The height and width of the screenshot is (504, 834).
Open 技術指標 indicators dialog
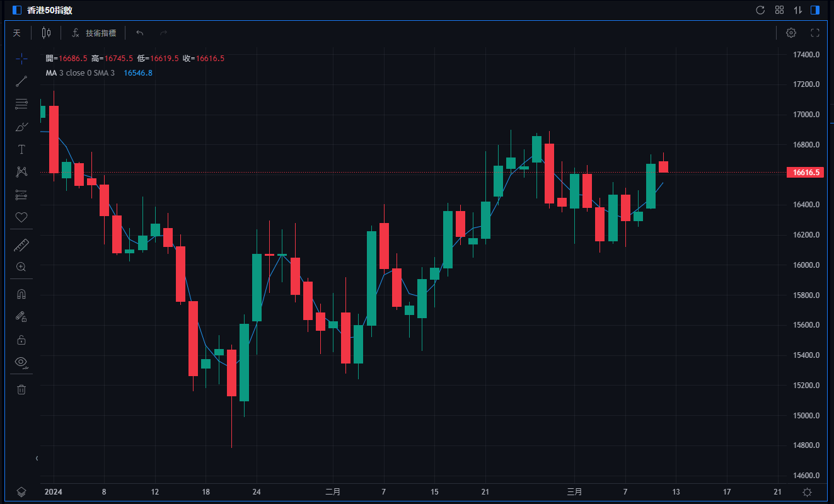[x=94, y=33]
